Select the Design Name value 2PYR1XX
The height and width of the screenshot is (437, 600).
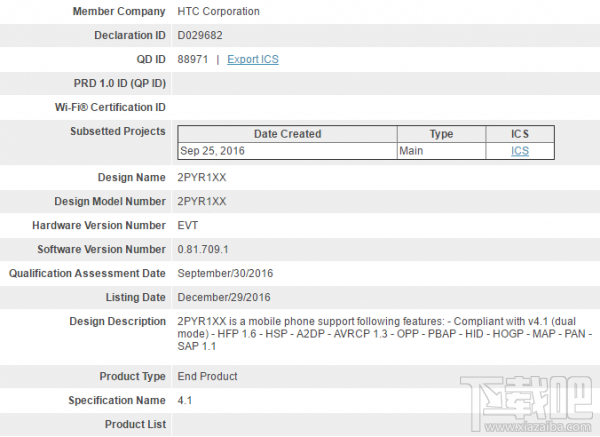point(202,178)
